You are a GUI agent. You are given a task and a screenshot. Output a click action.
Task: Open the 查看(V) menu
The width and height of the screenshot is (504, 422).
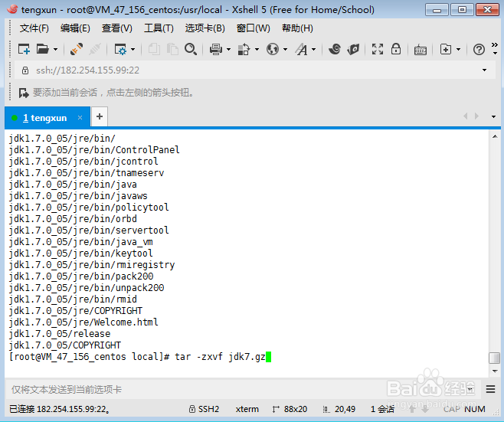pos(117,28)
